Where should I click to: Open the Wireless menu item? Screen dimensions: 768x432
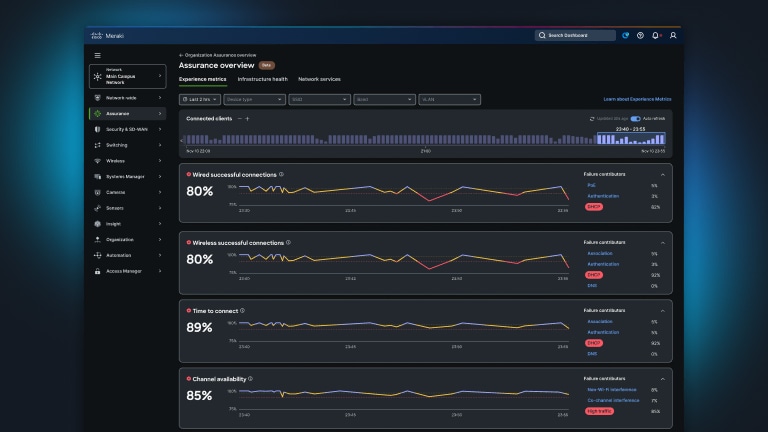[127, 161]
